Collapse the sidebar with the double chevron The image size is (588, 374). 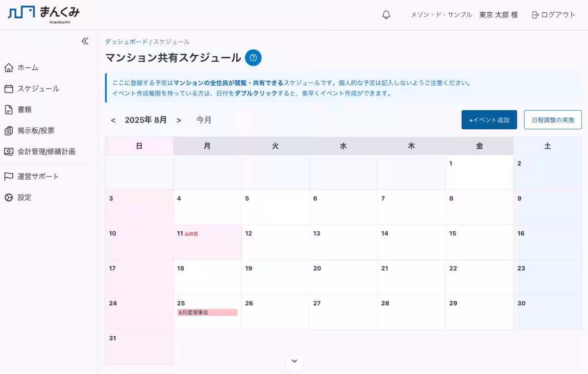[x=84, y=41]
